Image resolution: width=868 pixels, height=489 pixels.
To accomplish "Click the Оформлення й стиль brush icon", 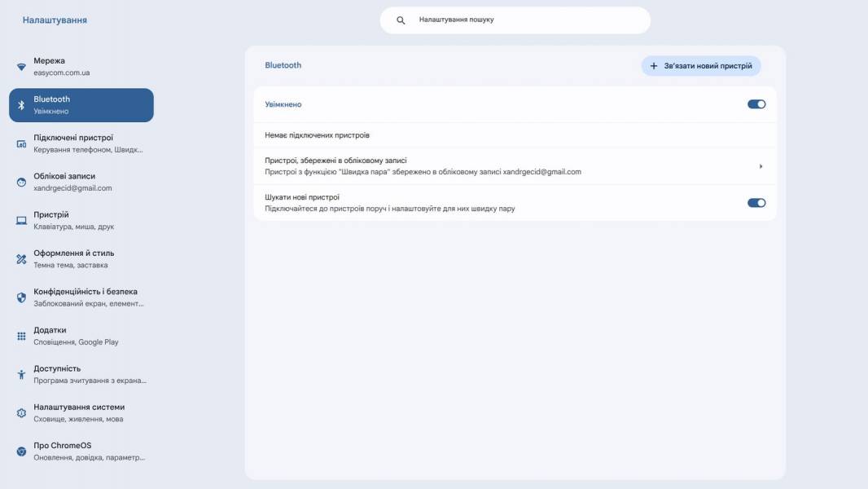I will point(21,259).
